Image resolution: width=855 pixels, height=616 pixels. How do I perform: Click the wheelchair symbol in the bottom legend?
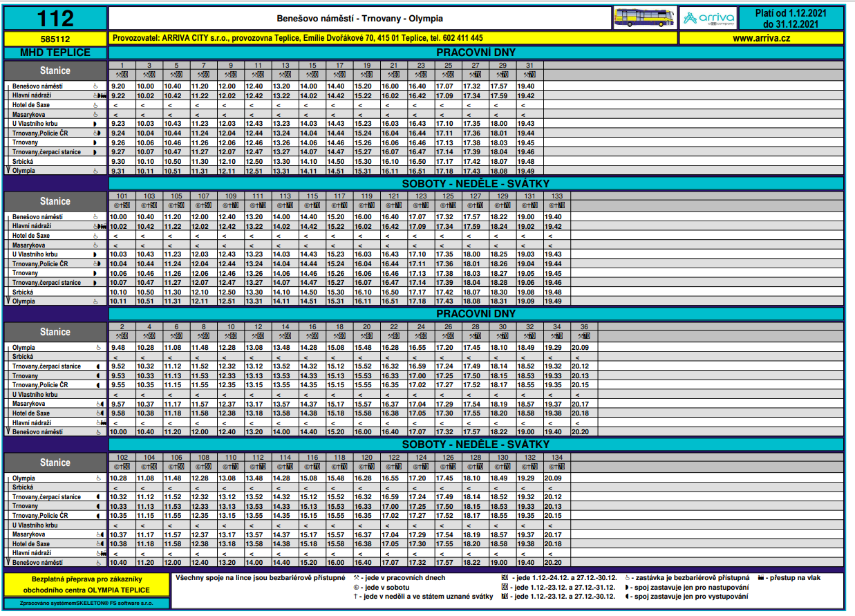click(x=627, y=577)
